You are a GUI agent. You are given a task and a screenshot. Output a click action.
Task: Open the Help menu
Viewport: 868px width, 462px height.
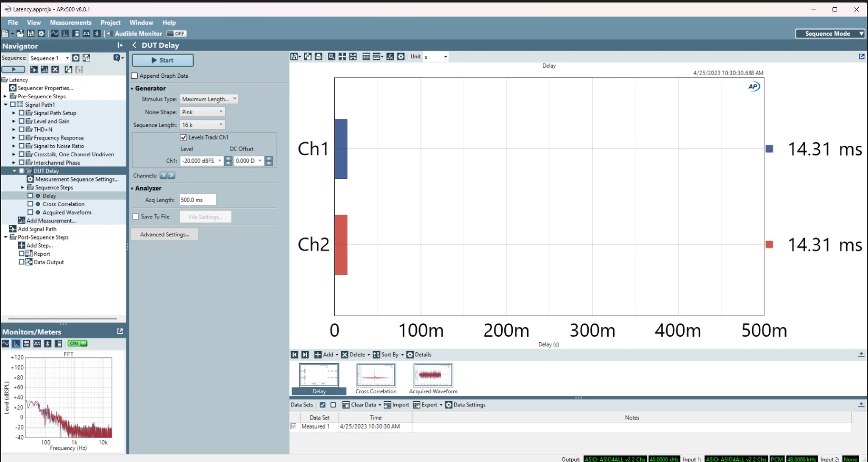coord(169,22)
